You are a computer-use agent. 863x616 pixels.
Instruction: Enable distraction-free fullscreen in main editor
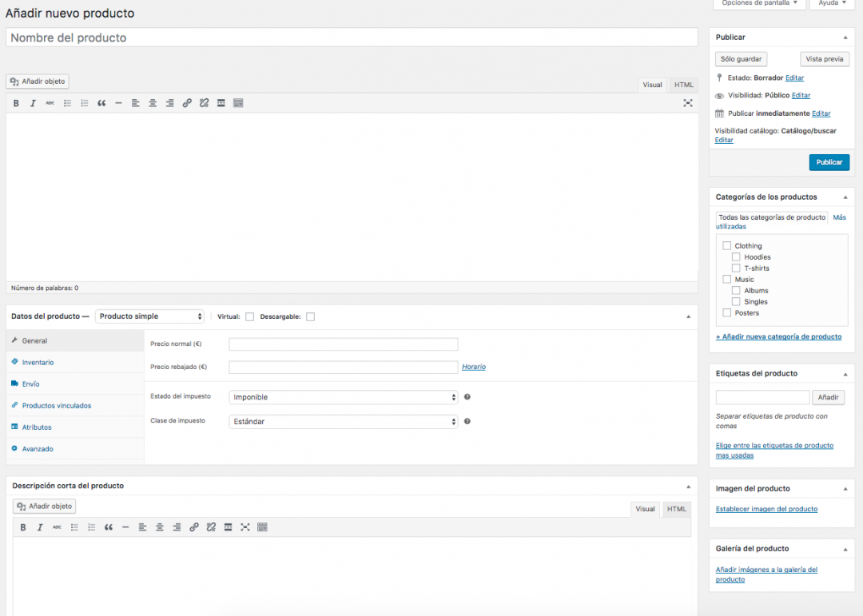[688, 103]
